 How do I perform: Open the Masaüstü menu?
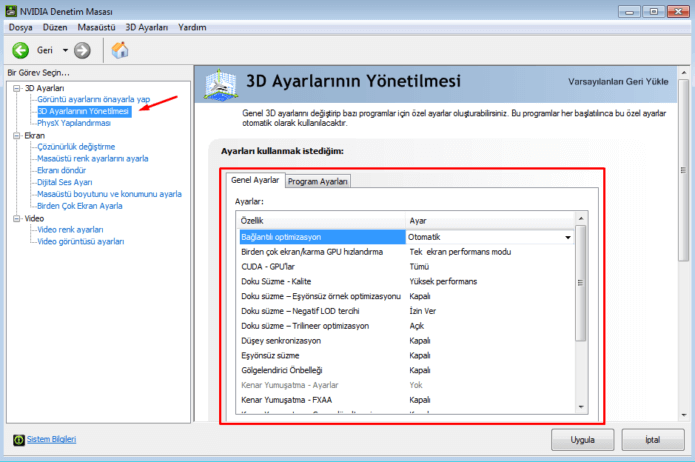(x=96, y=27)
